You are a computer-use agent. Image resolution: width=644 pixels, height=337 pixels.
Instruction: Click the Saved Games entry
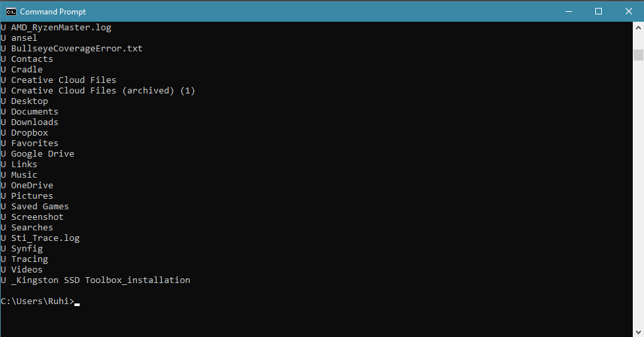(35, 206)
